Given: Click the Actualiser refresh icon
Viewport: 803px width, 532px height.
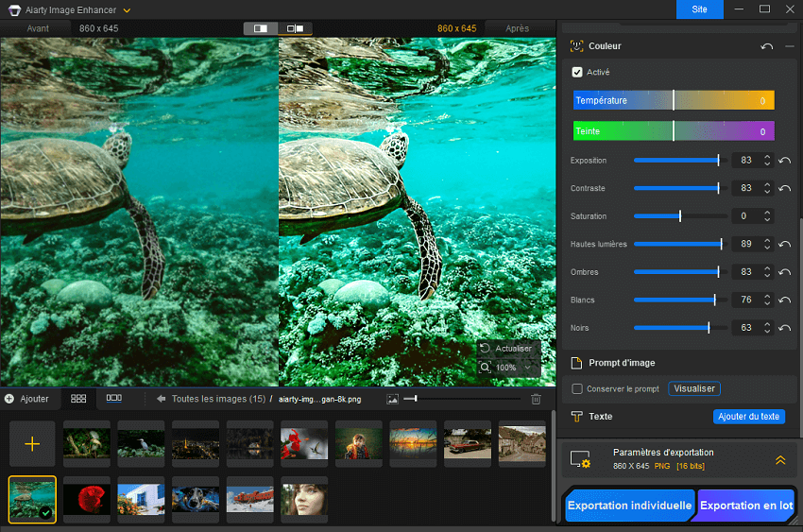Looking at the screenshot, I should pyautogui.click(x=485, y=349).
